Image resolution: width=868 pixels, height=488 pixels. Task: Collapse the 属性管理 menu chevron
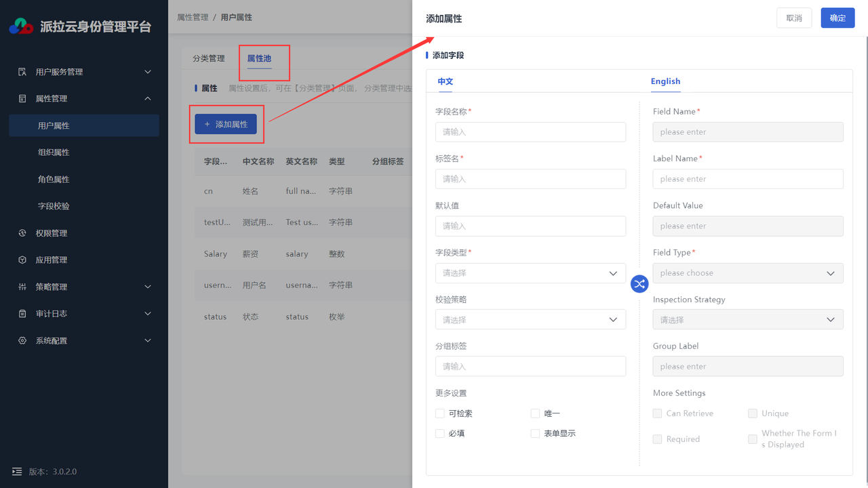point(148,99)
